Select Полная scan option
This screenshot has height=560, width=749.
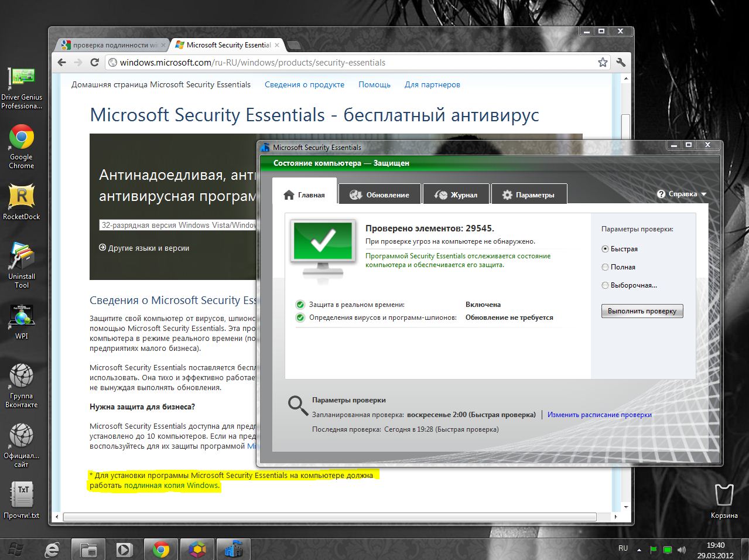tap(618, 267)
